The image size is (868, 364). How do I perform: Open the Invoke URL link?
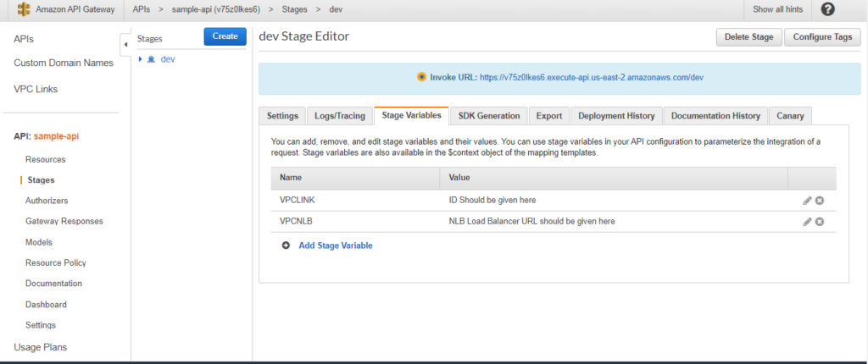592,77
